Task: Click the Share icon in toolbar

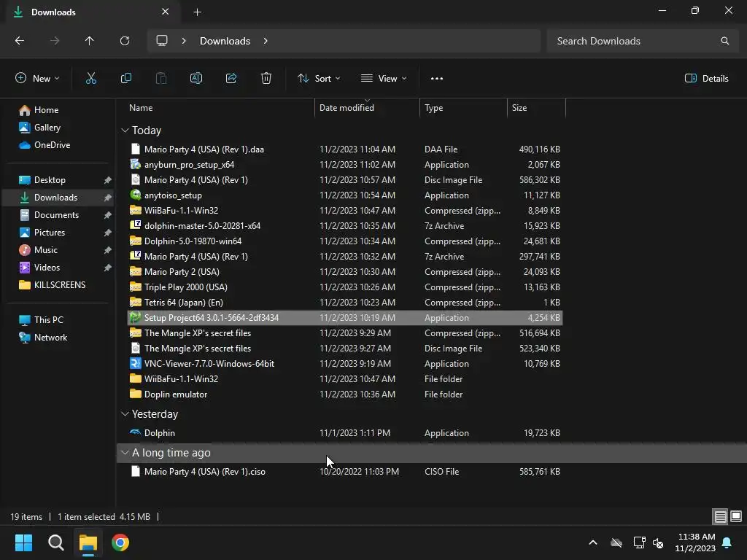Action: click(231, 79)
